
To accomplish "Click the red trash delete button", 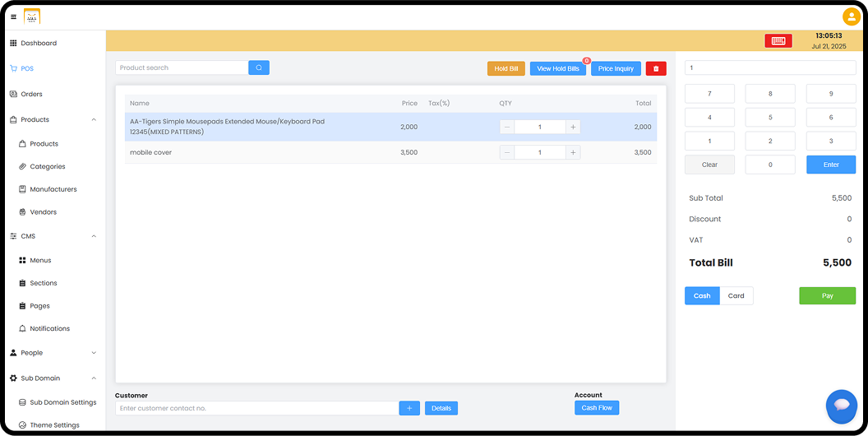I will tap(655, 69).
